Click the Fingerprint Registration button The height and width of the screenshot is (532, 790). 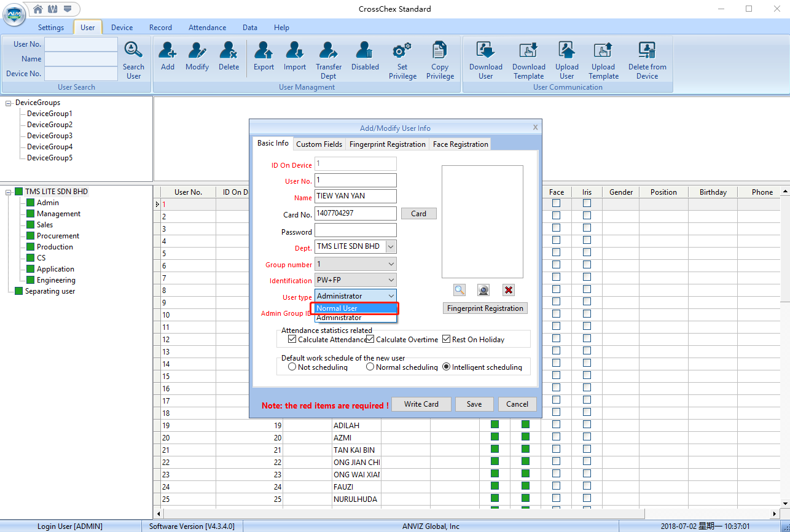485,307
